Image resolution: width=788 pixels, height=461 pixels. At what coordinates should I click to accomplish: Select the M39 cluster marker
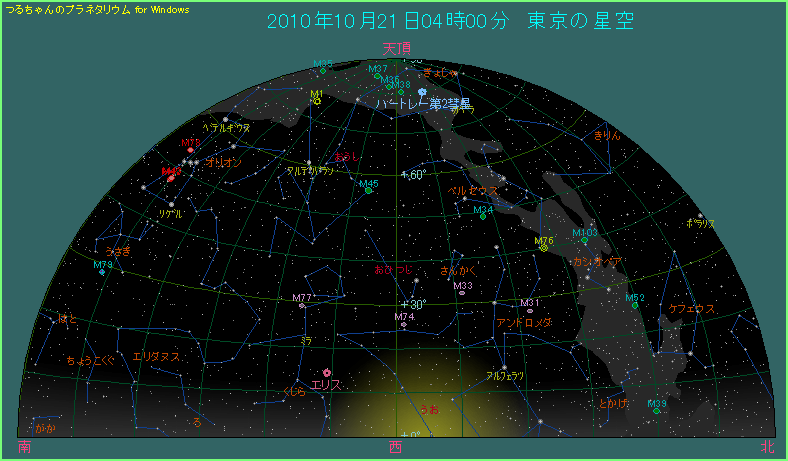pyautogui.click(x=657, y=410)
